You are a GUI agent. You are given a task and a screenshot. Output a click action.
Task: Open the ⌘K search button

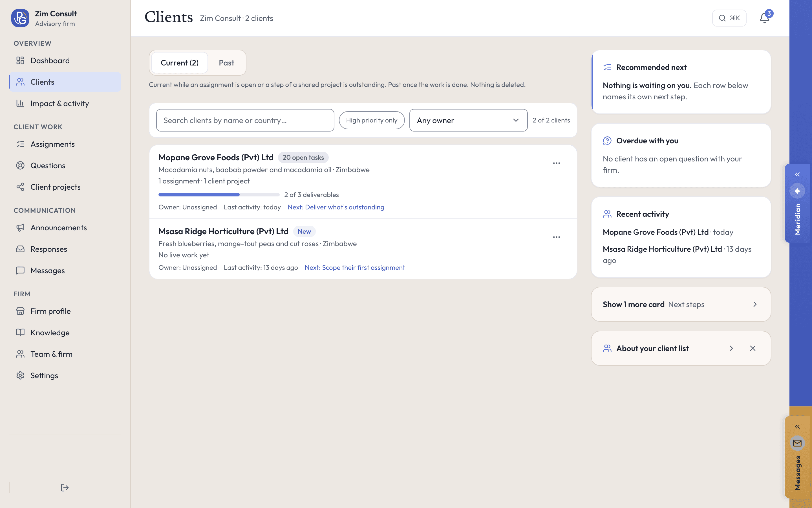729,18
